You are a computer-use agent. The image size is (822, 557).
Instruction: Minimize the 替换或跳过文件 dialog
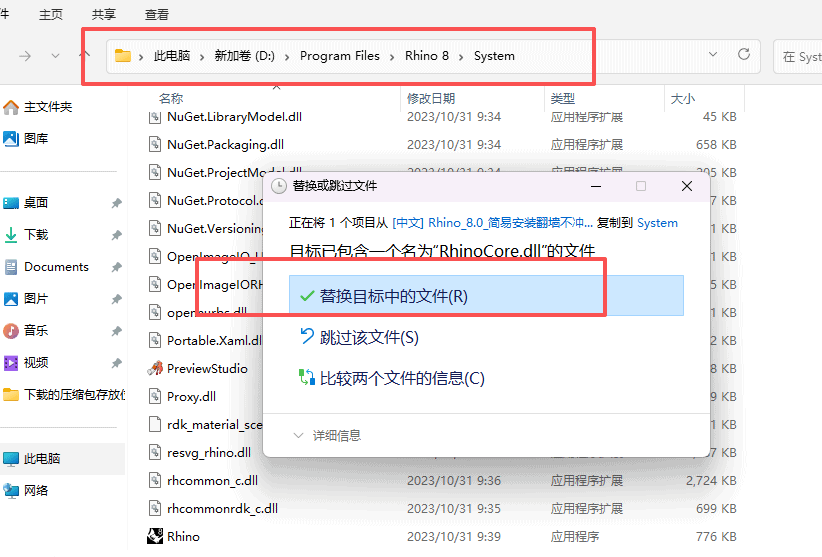596,186
